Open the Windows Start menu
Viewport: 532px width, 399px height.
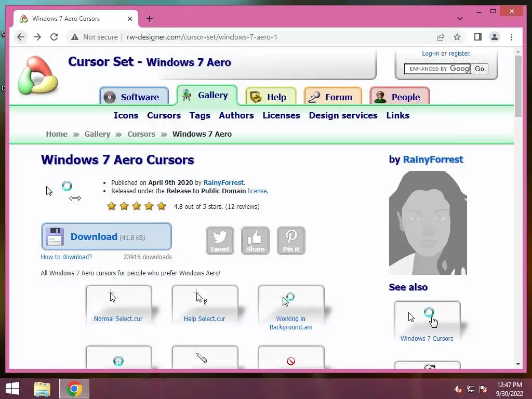[12, 389]
